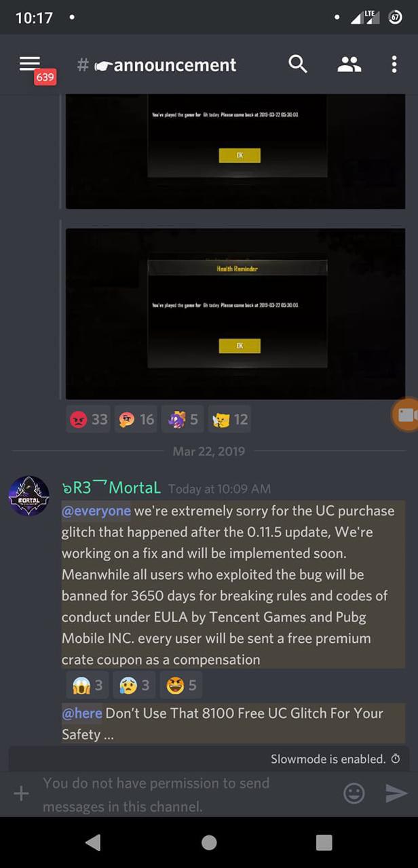Tap the #announcement channel title
418x868 pixels.
point(157,65)
